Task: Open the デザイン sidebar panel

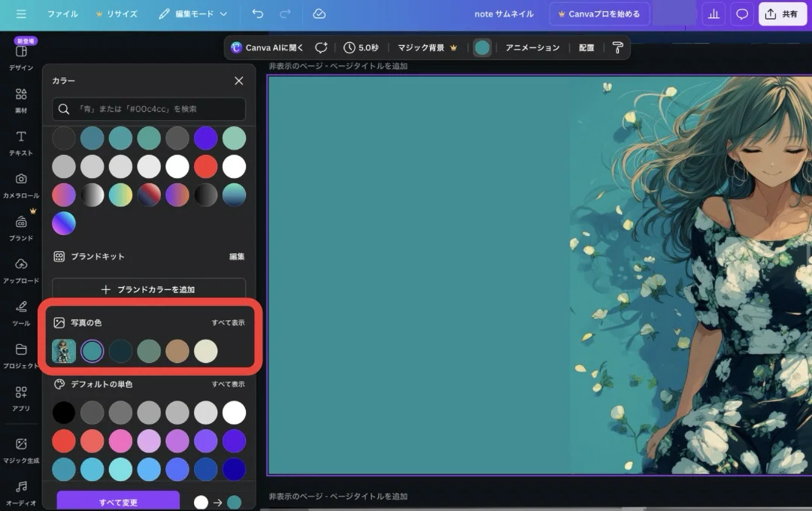Action: click(21, 57)
